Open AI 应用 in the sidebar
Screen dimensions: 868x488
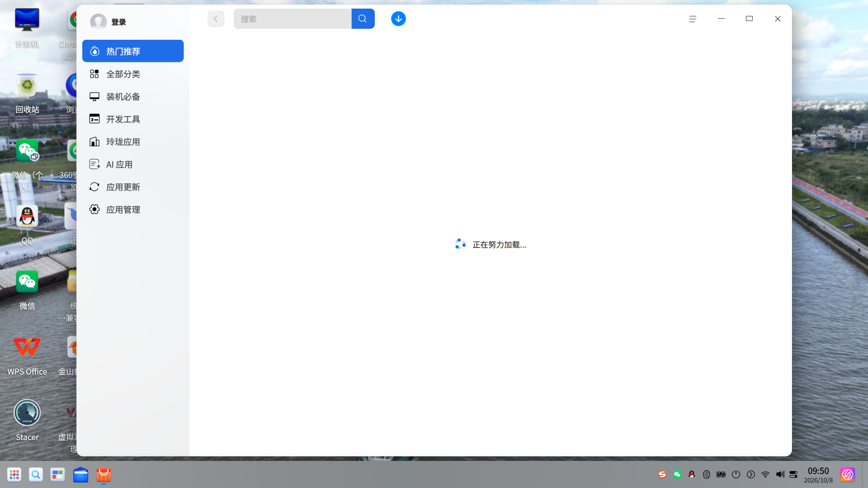[133, 164]
